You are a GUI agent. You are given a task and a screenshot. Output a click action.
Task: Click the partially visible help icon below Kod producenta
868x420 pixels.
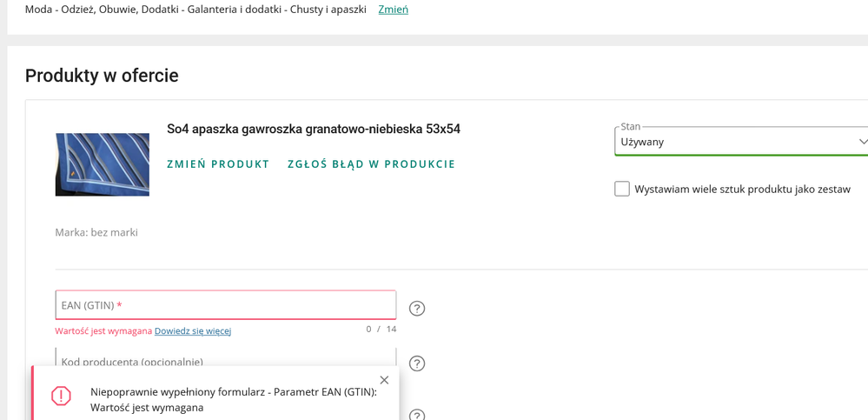click(x=417, y=416)
